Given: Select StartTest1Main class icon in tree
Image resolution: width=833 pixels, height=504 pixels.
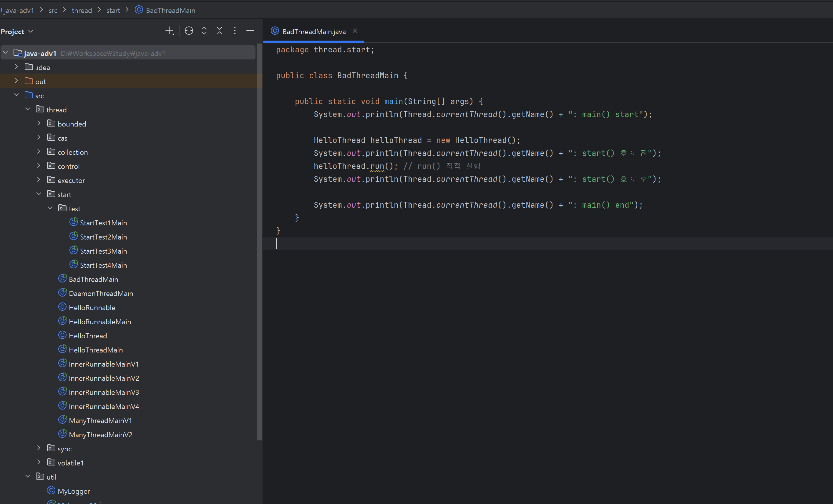Looking at the screenshot, I should 74,222.
